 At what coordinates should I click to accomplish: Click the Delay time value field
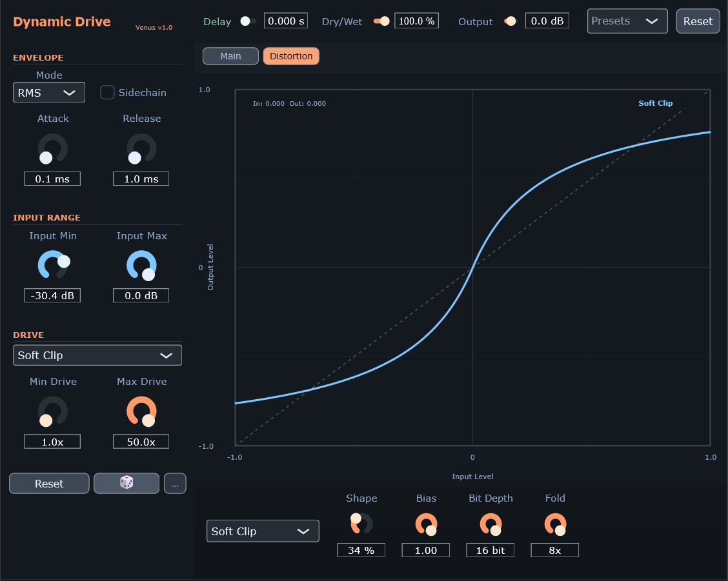286,21
